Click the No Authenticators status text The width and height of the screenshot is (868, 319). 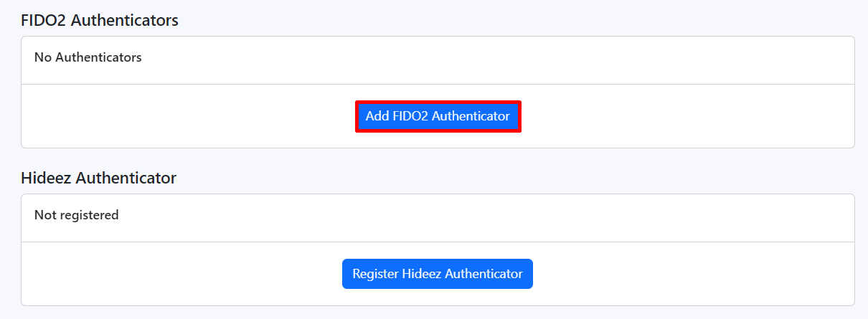(88, 57)
